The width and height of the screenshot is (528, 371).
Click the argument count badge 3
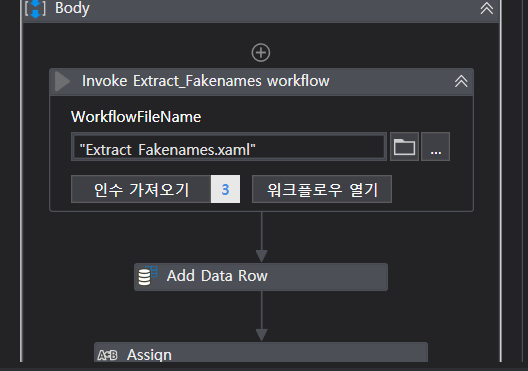225,189
